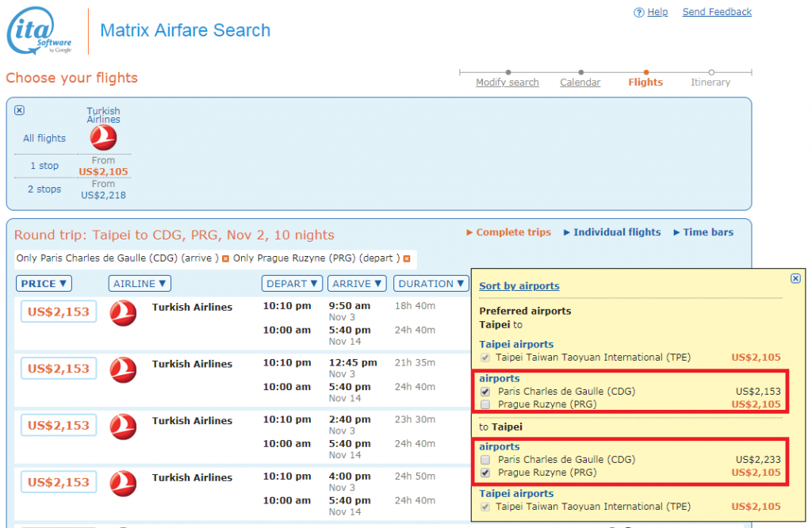Open the ARRIVE sort dropdown
Screen dimensions: 812x528
point(357,284)
